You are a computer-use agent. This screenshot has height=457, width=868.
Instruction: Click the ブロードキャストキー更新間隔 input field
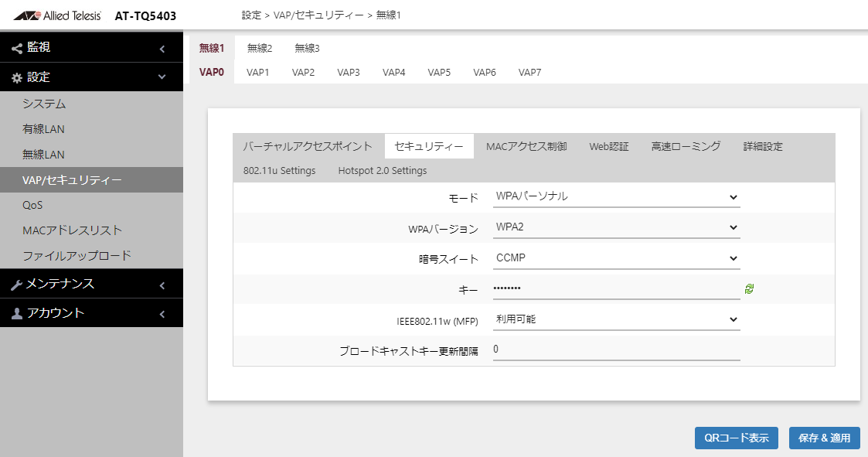pos(616,350)
